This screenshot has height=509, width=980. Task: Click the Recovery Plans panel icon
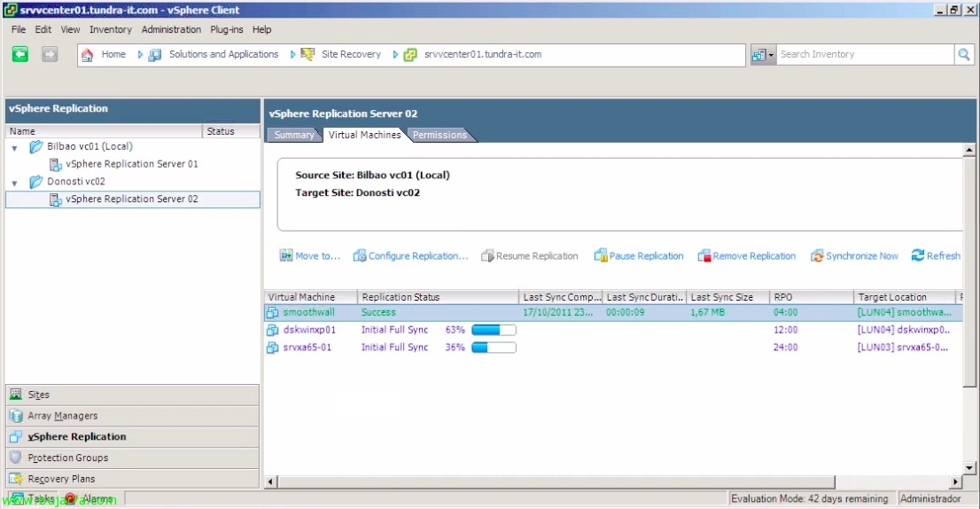[x=16, y=479]
